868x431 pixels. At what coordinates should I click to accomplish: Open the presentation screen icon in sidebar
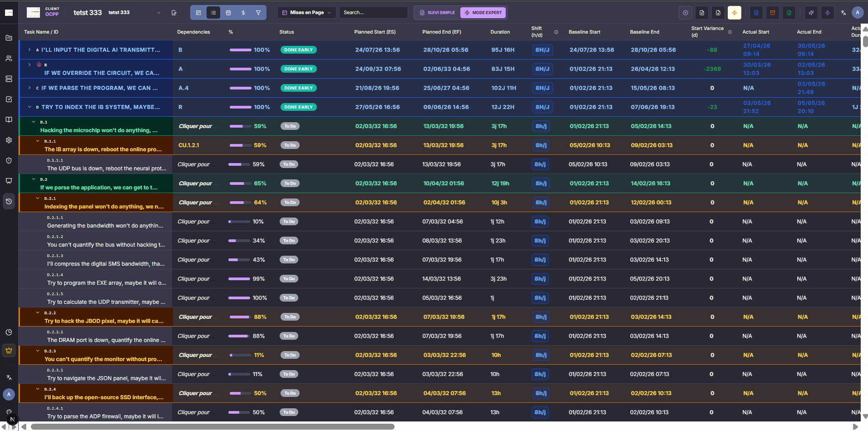tap(9, 181)
